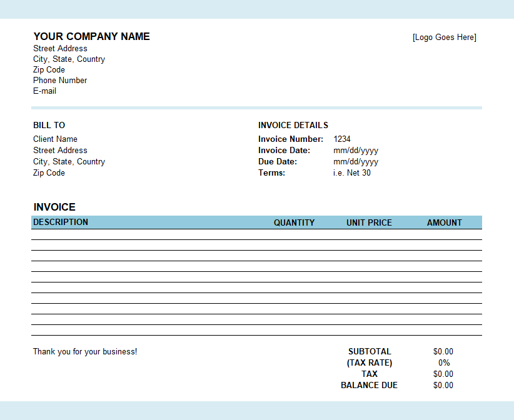Image resolution: width=514 pixels, height=420 pixels.
Task: Select the UNIT PRICE column header
Action: click(369, 222)
